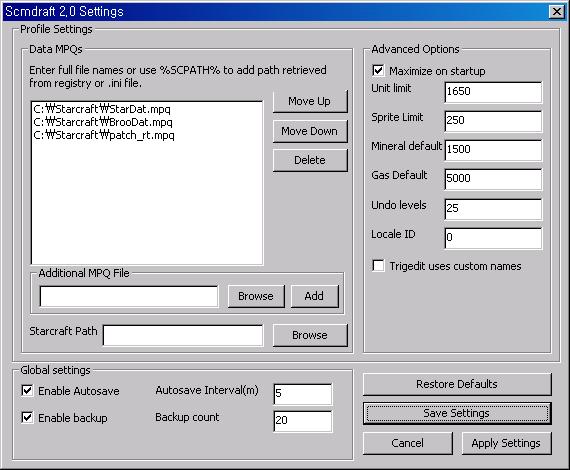Focus the Unit limit field
Screen dimensions: 570x470
[493, 92]
